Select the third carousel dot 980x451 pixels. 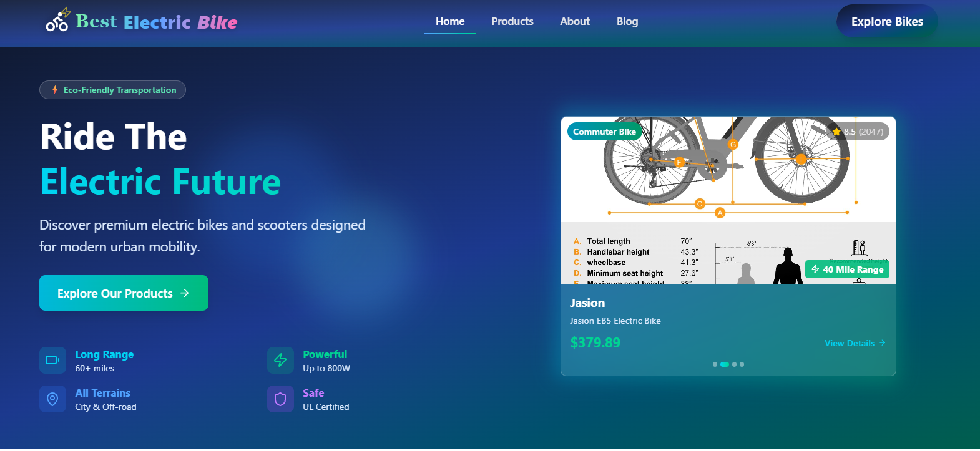pyautogui.click(x=735, y=364)
